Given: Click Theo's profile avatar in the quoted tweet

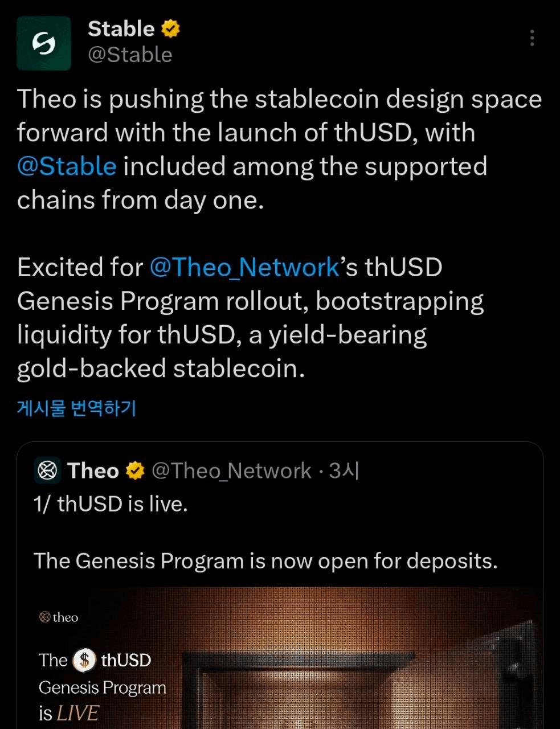Looking at the screenshot, I should (47, 470).
